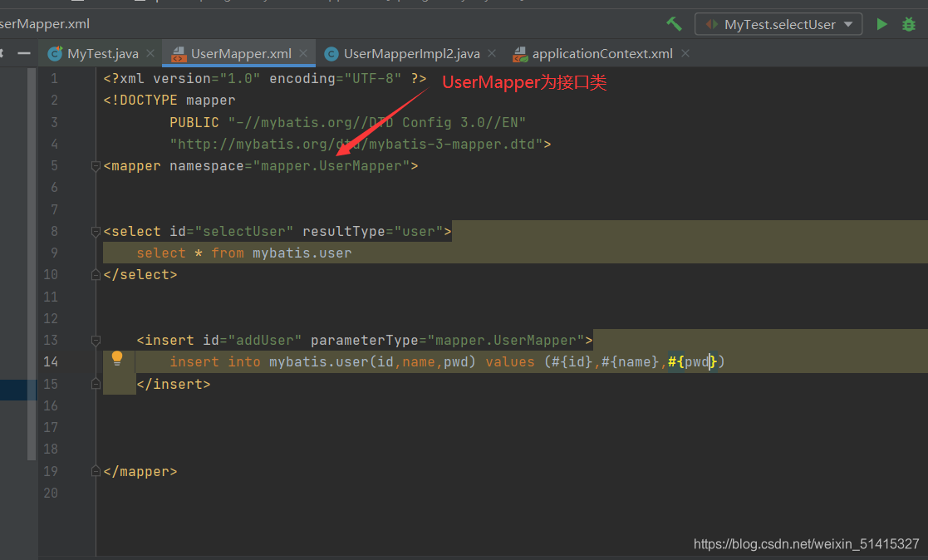Collapse the select tag fold marker on line 8
The height and width of the screenshot is (560, 928).
pos(96,232)
